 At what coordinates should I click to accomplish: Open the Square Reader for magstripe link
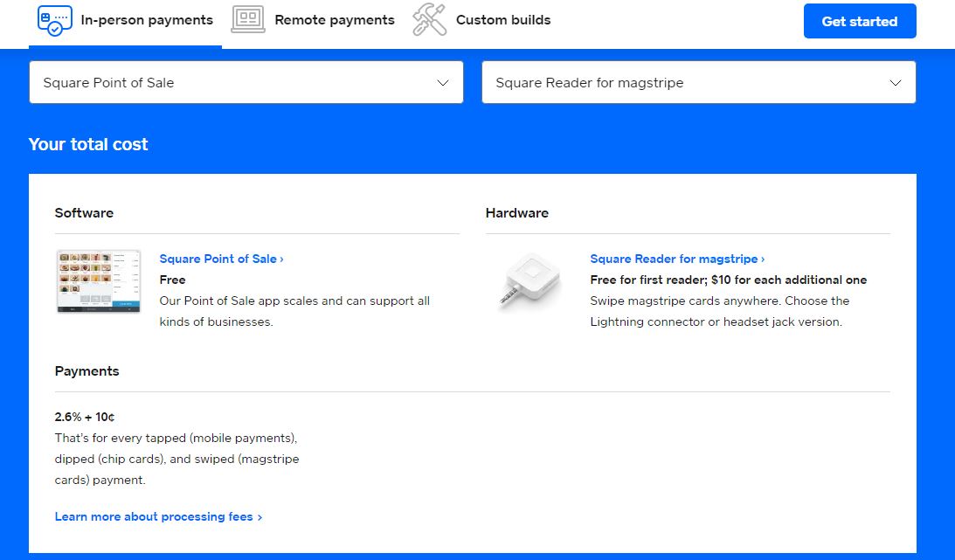pos(677,259)
